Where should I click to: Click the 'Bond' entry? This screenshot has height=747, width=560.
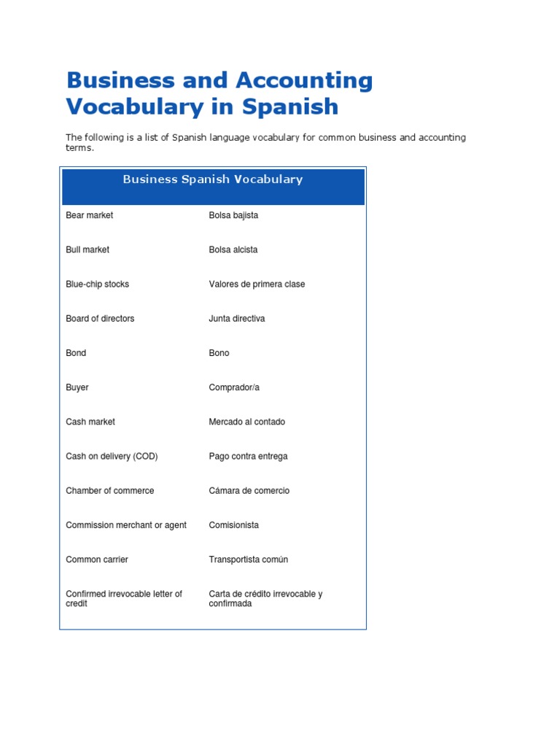76,353
